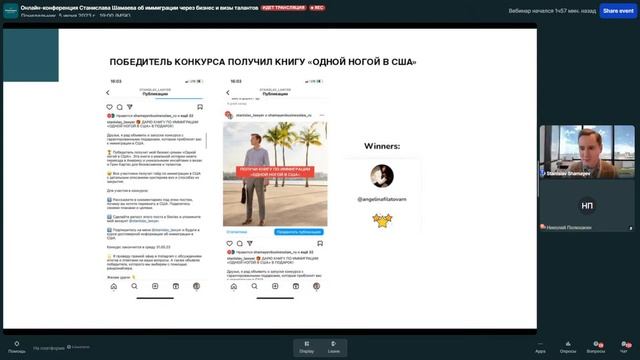This screenshot has width=640, height=360.
Task: Click back arrow in left phone screenshot
Action: pyautogui.click(x=108, y=93)
